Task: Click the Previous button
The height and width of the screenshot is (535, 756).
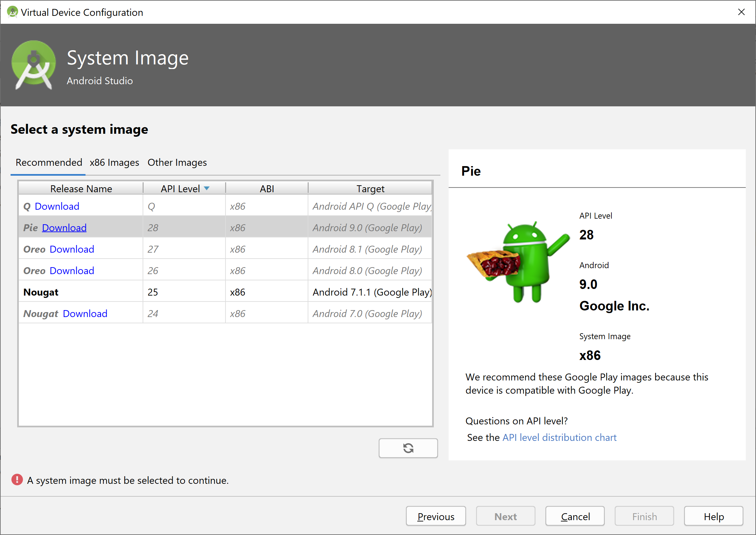Action: (x=436, y=517)
